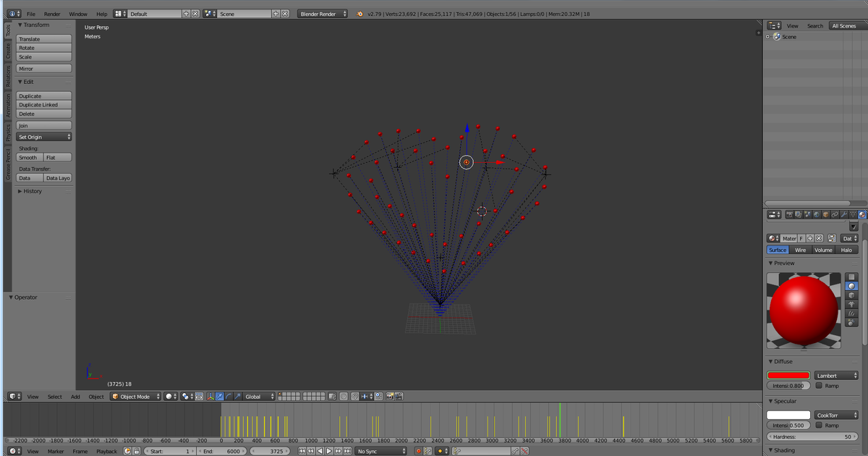Select the Material properties tab icon
The width and height of the screenshot is (868, 456).
862,214
